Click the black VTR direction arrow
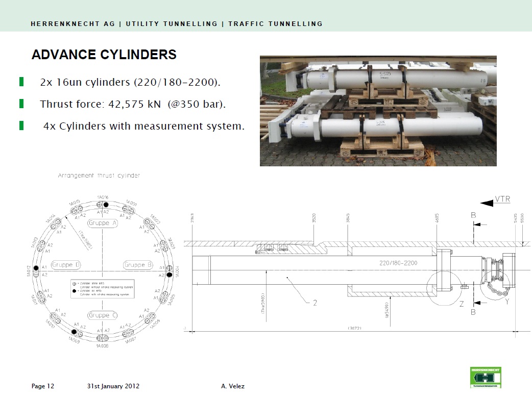Viewport: 532px width, 399px height. click(487, 203)
